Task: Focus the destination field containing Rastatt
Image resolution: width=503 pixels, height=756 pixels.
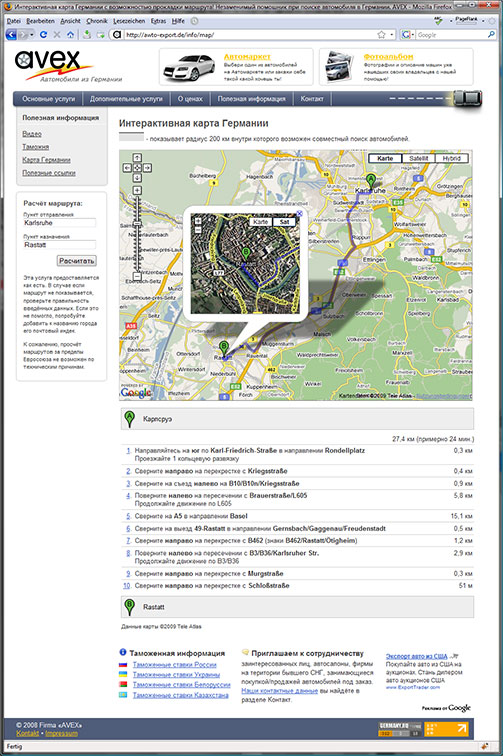Action: point(59,245)
